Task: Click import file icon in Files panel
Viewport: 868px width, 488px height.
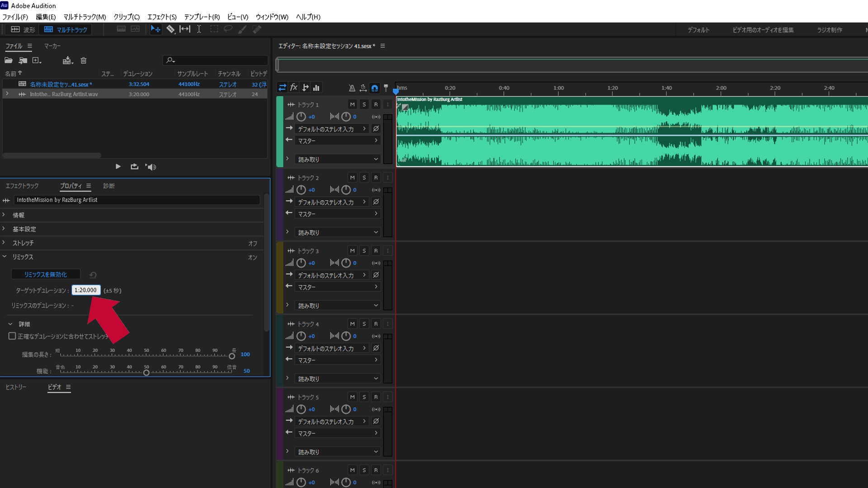Action: tap(23, 61)
